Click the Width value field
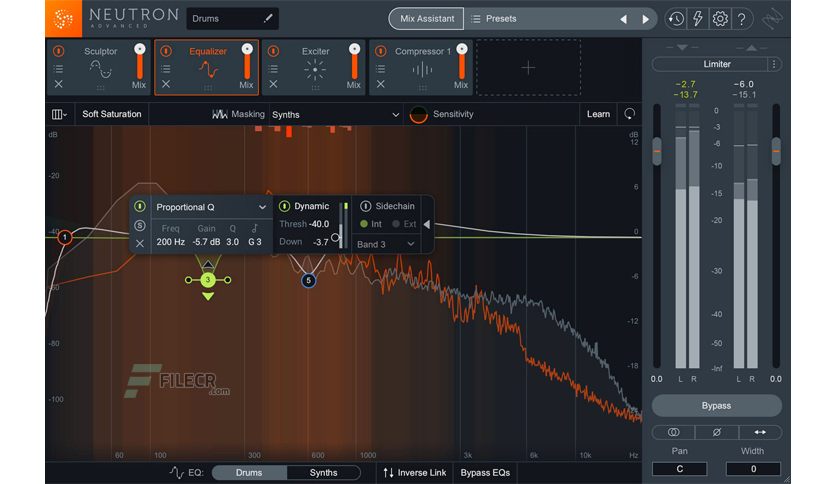836x484 pixels. (x=753, y=469)
